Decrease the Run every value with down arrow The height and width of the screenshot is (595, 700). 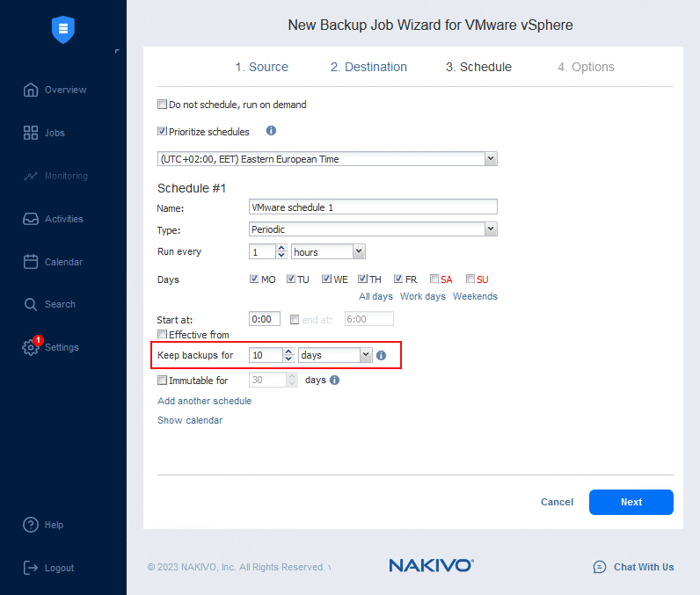[x=281, y=255]
